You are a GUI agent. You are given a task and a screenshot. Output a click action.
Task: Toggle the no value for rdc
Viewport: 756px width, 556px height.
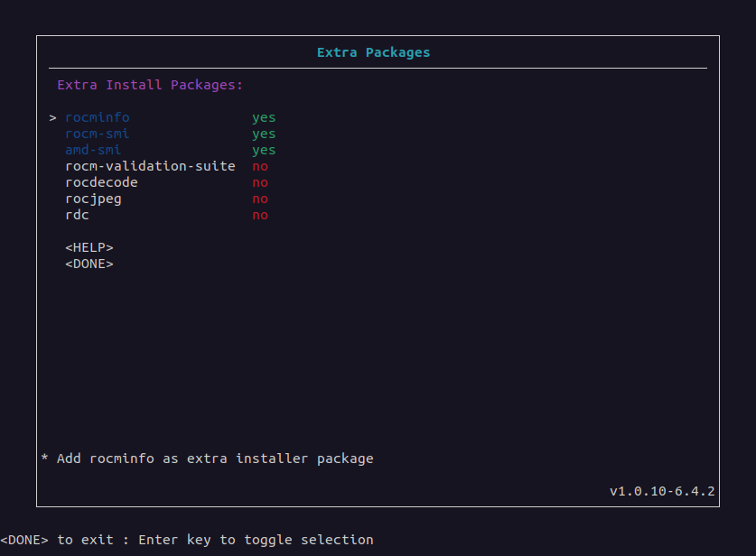[260, 216]
